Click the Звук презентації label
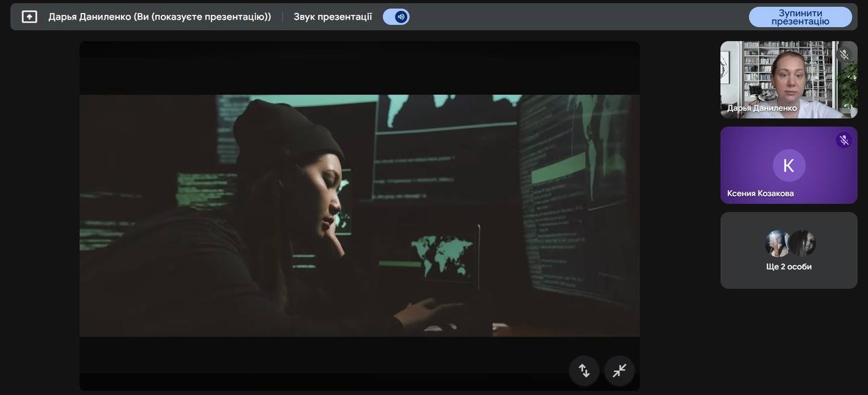868x395 pixels. pyautogui.click(x=332, y=17)
